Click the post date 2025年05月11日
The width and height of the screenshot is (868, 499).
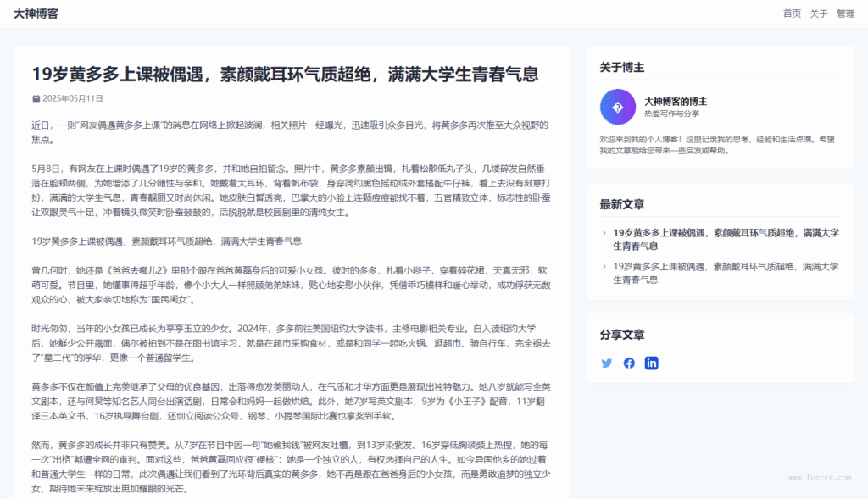(x=73, y=98)
